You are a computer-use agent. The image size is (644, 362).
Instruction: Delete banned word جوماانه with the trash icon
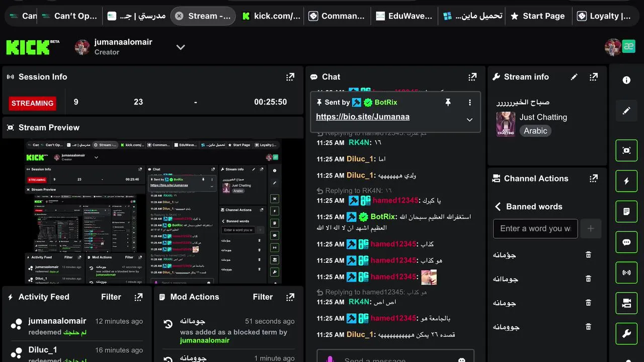[x=588, y=279]
